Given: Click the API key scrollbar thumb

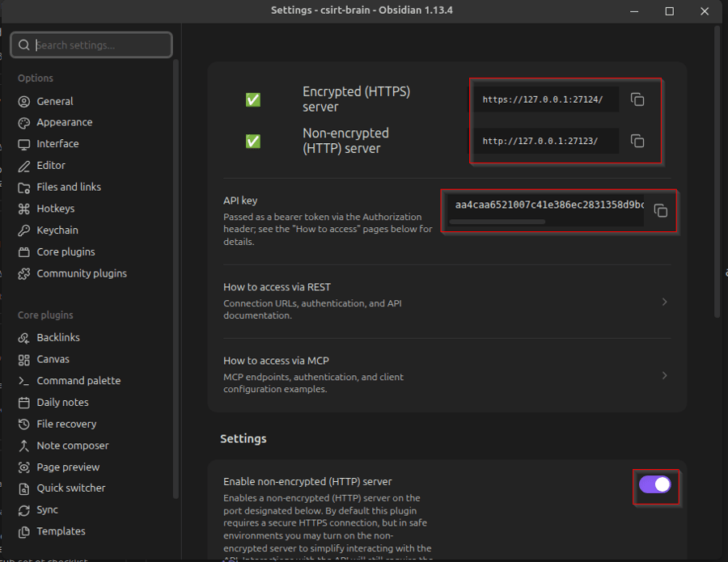Looking at the screenshot, I should coord(497,222).
